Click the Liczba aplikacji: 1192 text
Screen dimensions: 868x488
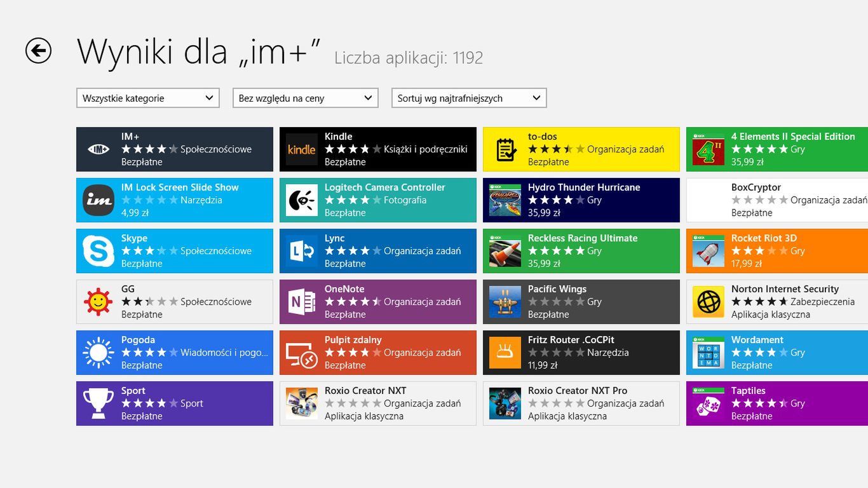pos(409,58)
